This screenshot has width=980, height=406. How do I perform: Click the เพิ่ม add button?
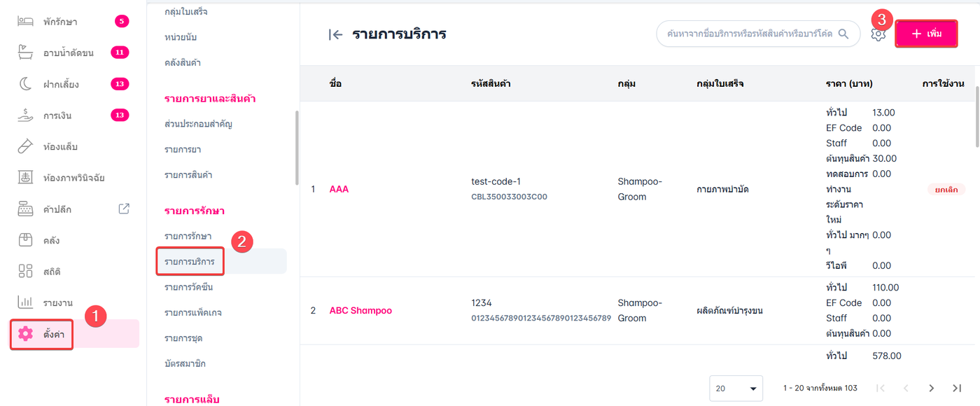[926, 34]
